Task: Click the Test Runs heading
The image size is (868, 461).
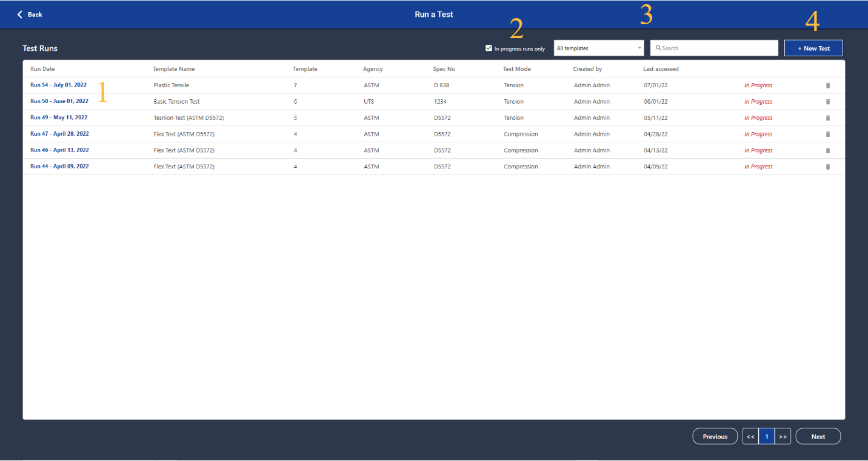Action: click(40, 48)
